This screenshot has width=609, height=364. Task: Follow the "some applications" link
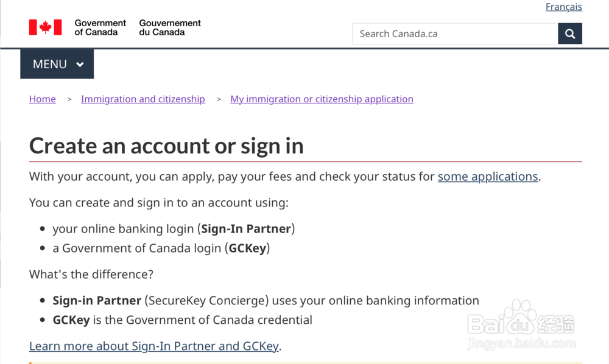(488, 177)
